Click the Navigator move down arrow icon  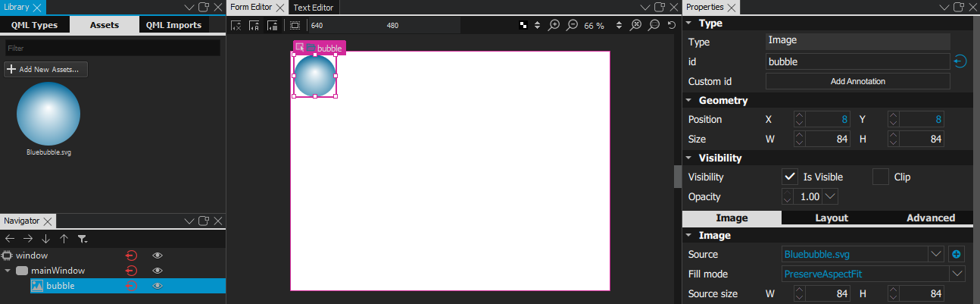click(46, 238)
